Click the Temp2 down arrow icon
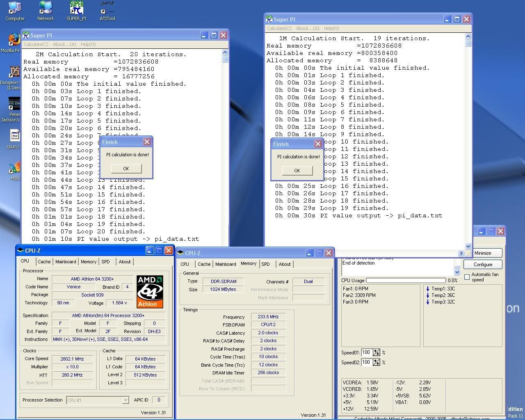The height and width of the screenshot is (420, 525). coord(428,295)
